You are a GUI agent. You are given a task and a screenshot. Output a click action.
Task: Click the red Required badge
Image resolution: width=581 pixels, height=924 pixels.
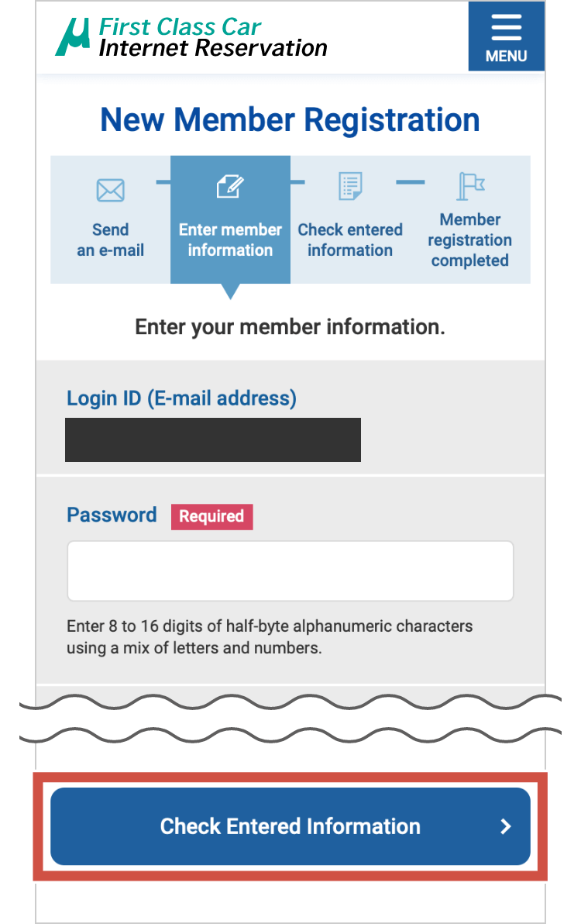[211, 516]
